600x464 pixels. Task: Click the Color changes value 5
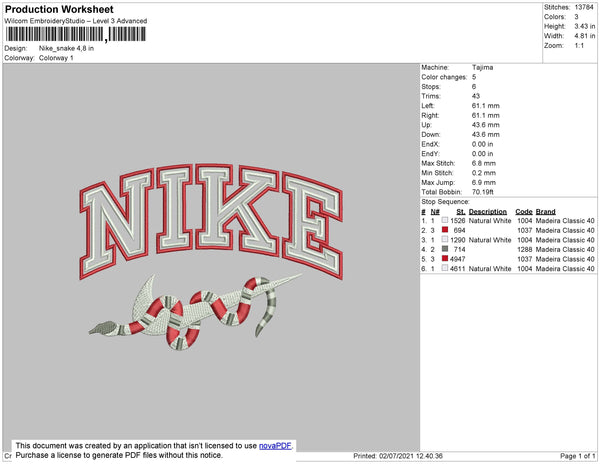pyautogui.click(x=474, y=77)
